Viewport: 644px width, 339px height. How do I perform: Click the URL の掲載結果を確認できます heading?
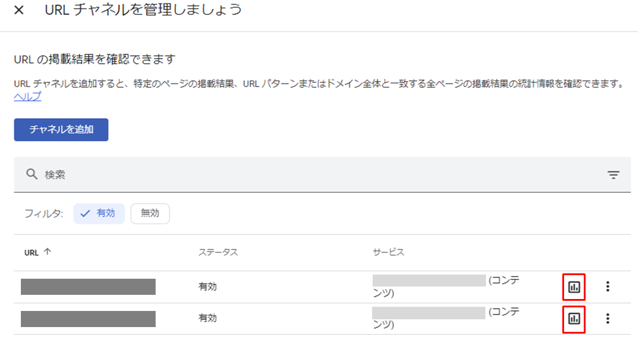[95, 60]
